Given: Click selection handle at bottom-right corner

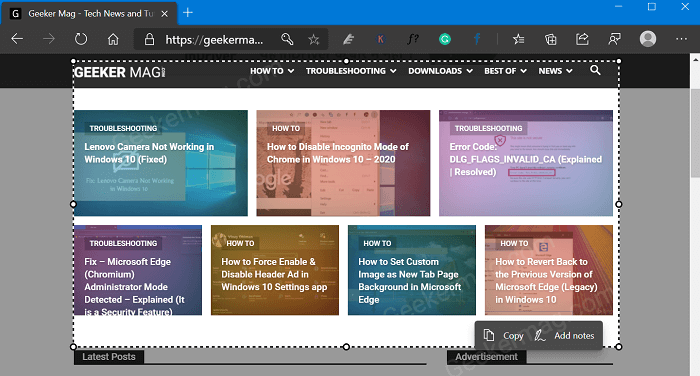Looking at the screenshot, I should coord(619,347).
